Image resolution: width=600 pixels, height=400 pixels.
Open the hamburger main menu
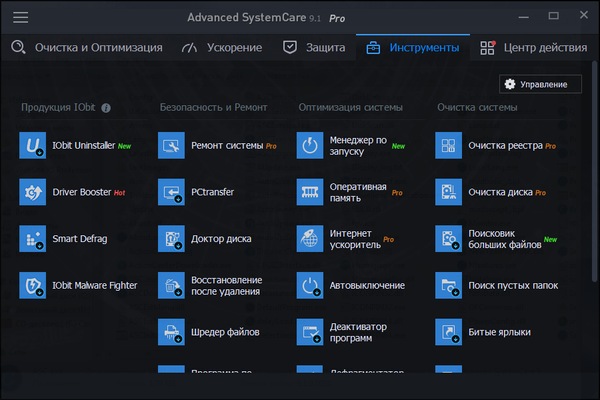tap(20, 18)
